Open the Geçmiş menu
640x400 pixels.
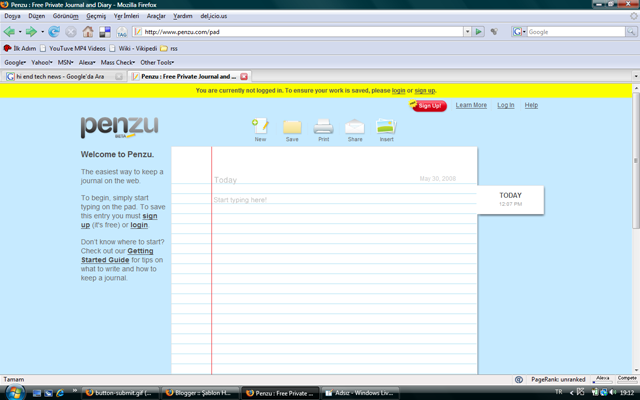96,16
